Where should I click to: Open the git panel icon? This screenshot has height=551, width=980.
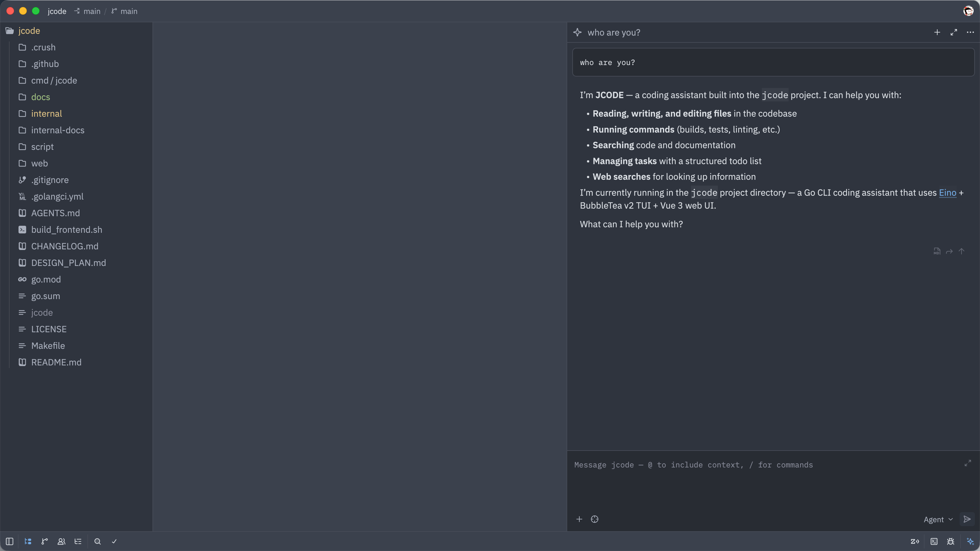coord(45,541)
